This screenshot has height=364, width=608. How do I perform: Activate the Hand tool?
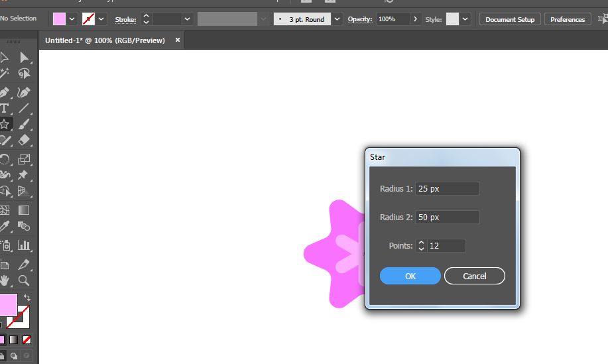coord(4,280)
